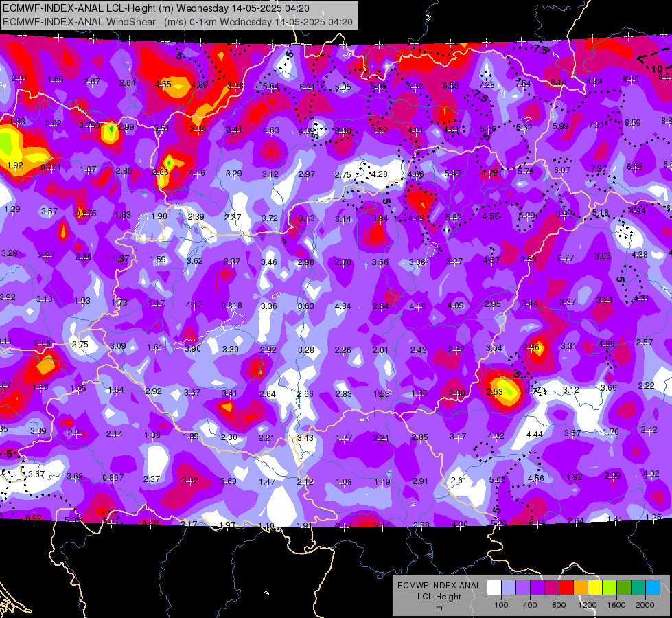Click the medium purple legend swatch
Image resolution: width=672 pixels, height=618 pixels.
pyautogui.click(x=523, y=588)
